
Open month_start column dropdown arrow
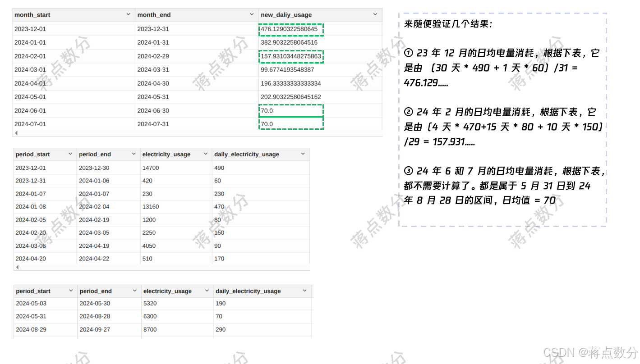click(129, 14)
